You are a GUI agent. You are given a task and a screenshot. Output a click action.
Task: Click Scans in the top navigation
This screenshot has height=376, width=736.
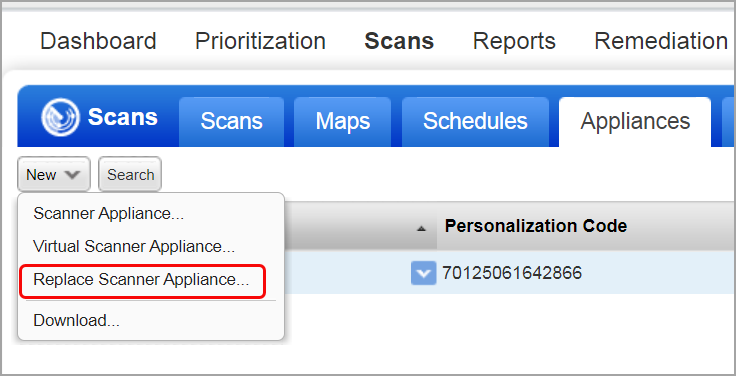(x=399, y=41)
